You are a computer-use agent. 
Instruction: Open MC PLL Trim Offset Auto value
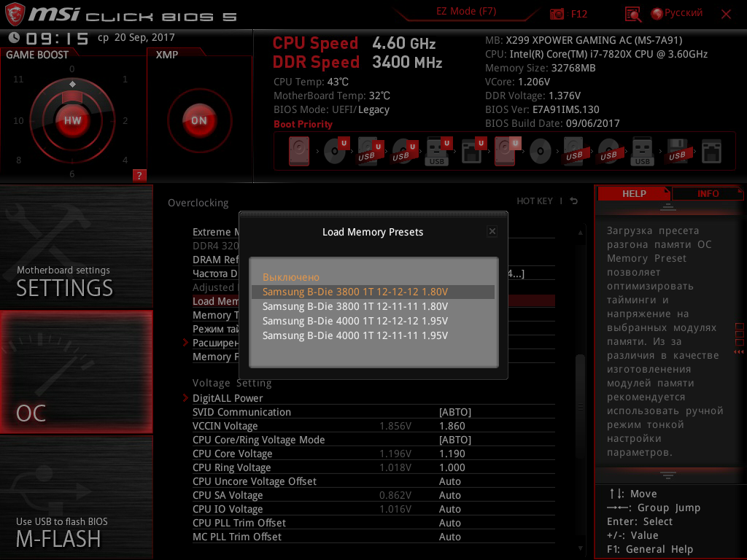pos(449,536)
